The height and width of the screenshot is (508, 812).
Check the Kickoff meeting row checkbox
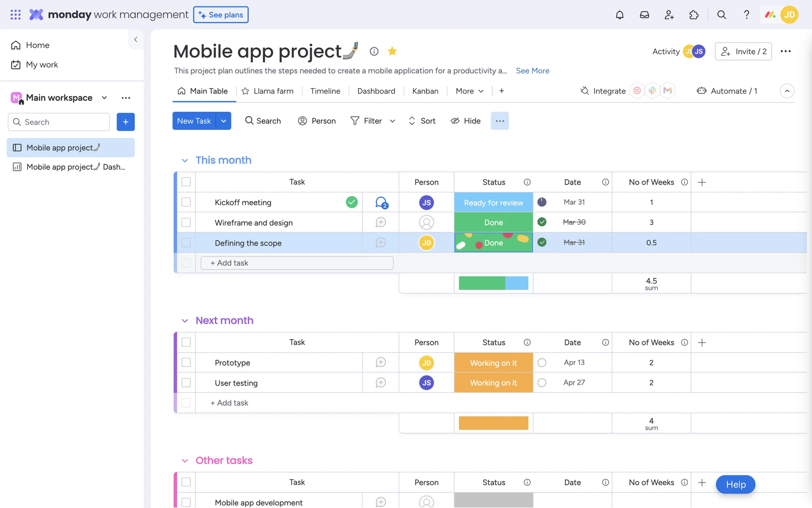click(186, 202)
